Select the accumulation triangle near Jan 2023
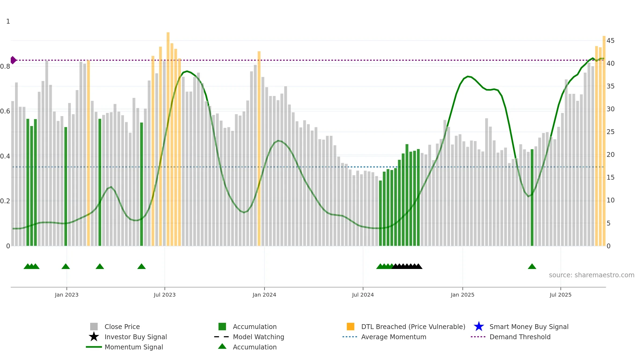Screen dimensions: 644x362 pos(65,266)
